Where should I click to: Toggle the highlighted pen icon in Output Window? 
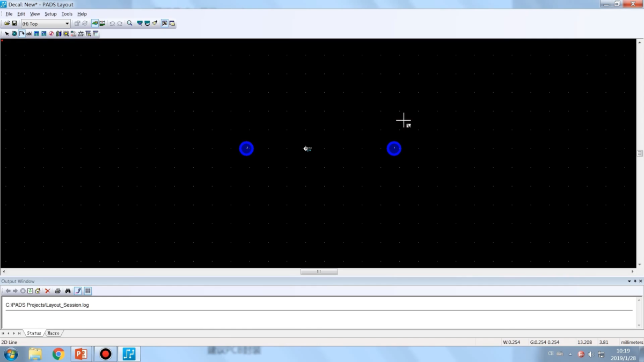pos(78,291)
